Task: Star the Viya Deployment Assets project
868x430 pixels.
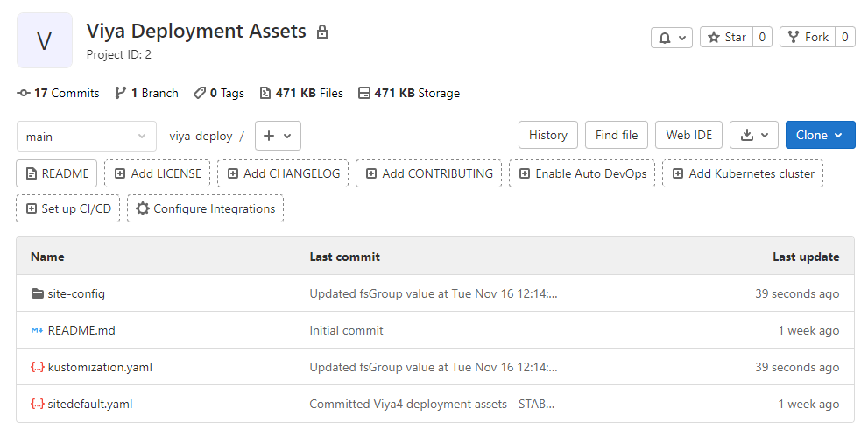Action: click(x=726, y=38)
